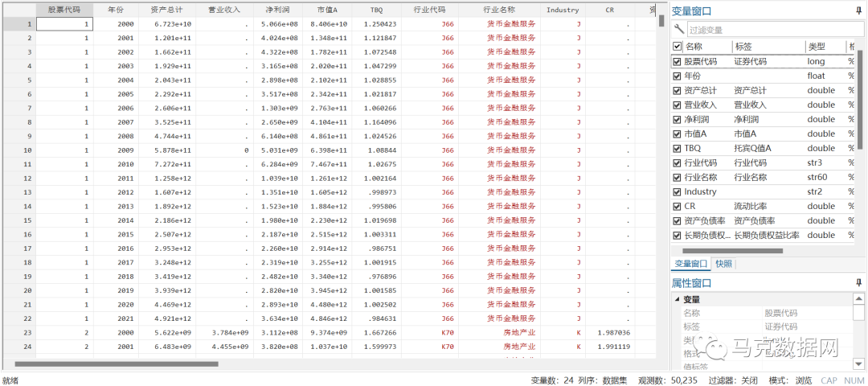Click 观测数: 50,235 in status bar
Viewport: 868px width, 386px height.
[x=669, y=380]
